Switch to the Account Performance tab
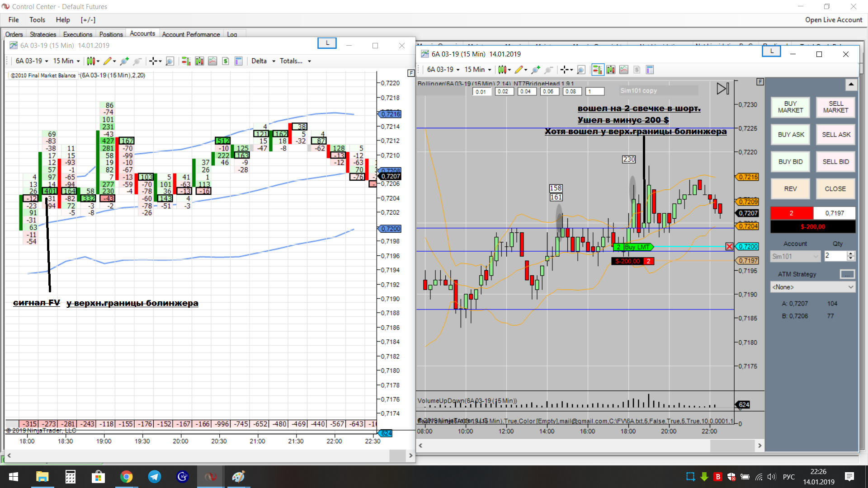 tap(191, 34)
